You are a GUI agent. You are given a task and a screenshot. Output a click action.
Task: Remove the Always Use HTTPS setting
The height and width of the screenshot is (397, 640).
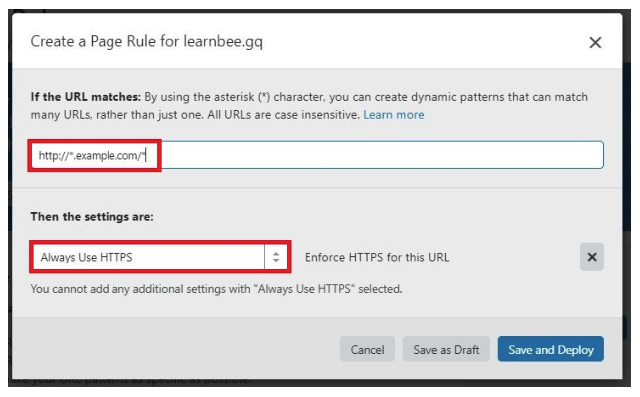(591, 257)
